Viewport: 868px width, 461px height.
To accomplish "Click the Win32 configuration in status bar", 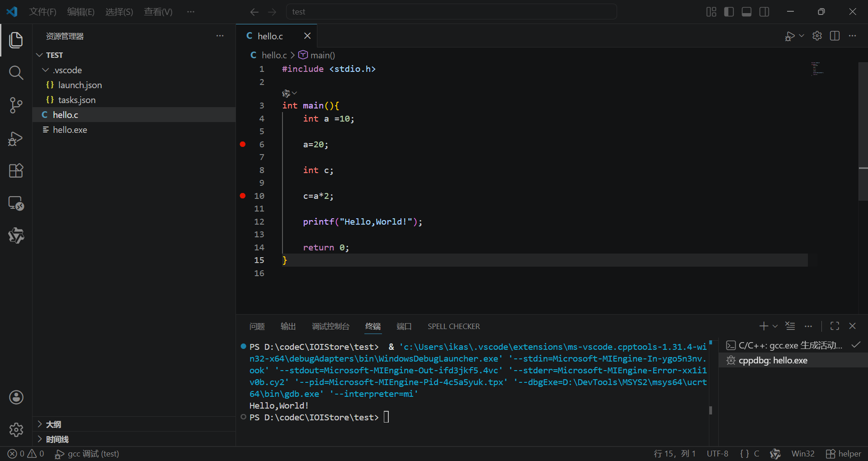I will [x=803, y=454].
